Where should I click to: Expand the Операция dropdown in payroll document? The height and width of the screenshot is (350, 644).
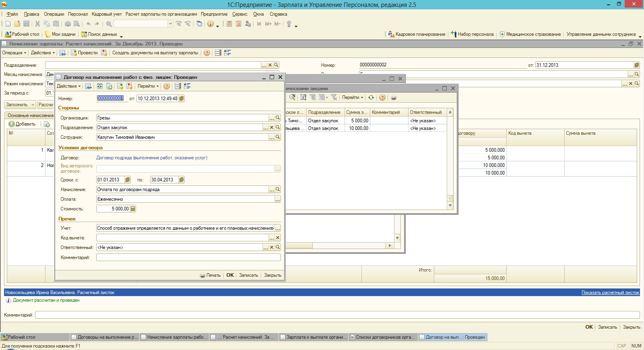(x=14, y=53)
